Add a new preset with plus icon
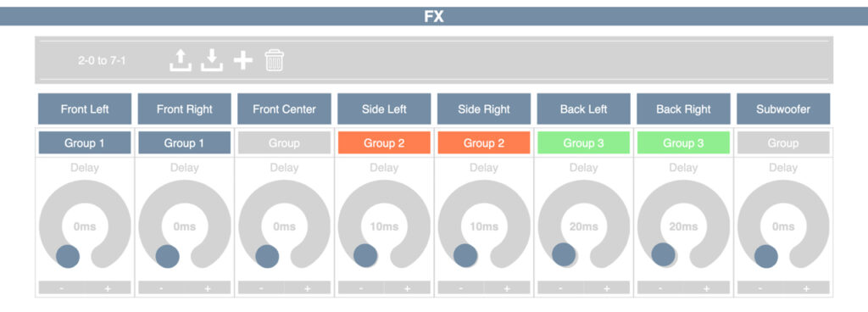The height and width of the screenshot is (312, 868). (243, 60)
